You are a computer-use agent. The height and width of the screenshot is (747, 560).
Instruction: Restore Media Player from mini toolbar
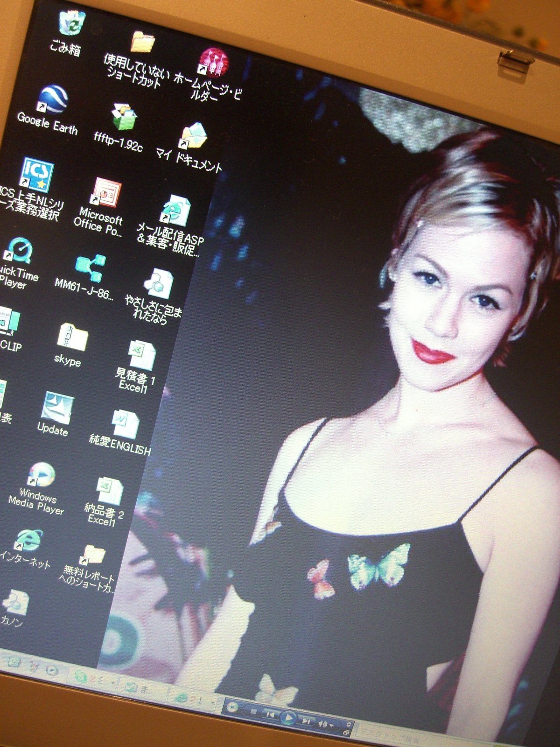[346, 733]
